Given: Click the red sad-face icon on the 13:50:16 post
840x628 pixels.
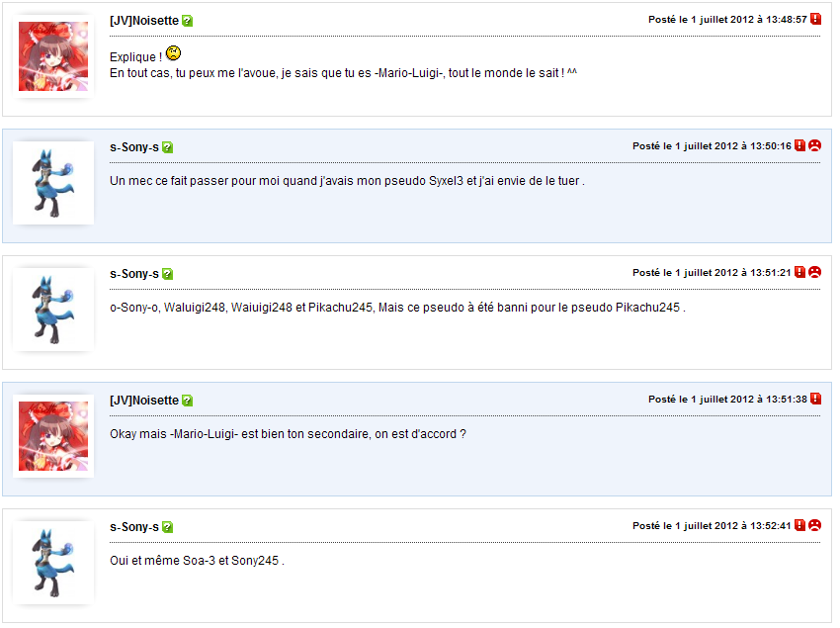Looking at the screenshot, I should [815, 145].
